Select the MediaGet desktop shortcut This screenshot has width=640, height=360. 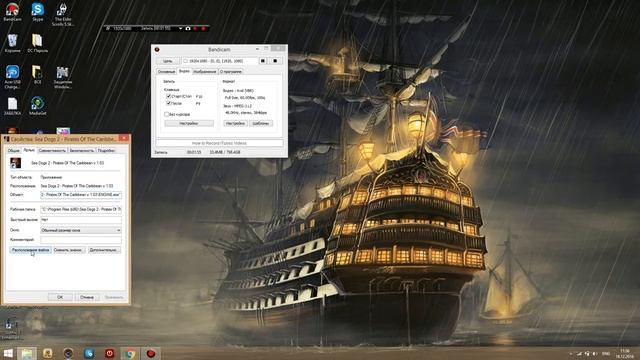point(38,106)
